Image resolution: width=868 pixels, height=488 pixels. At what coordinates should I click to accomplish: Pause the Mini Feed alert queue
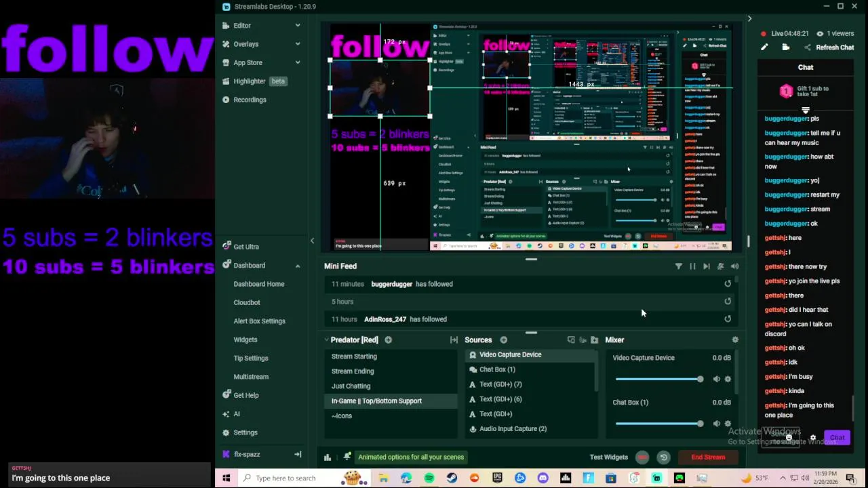(692, 266)
